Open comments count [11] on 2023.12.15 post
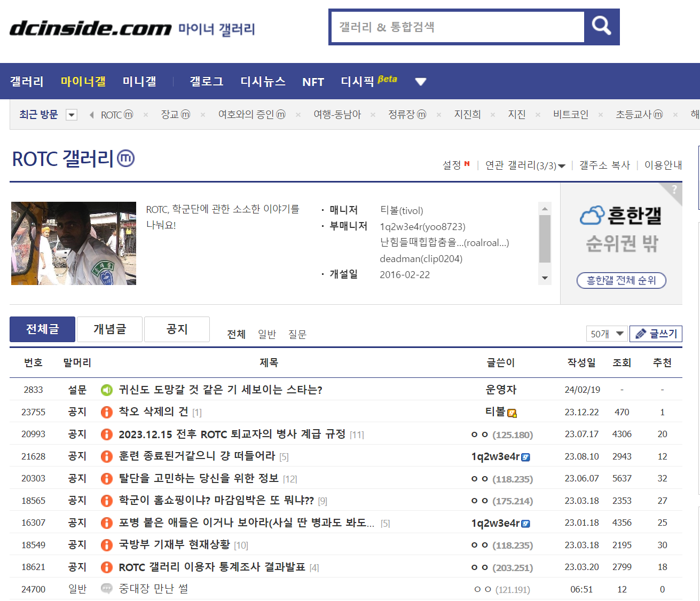Image resolution: width=700 pixels, height=601 pixels. click(x=357, y=435)
